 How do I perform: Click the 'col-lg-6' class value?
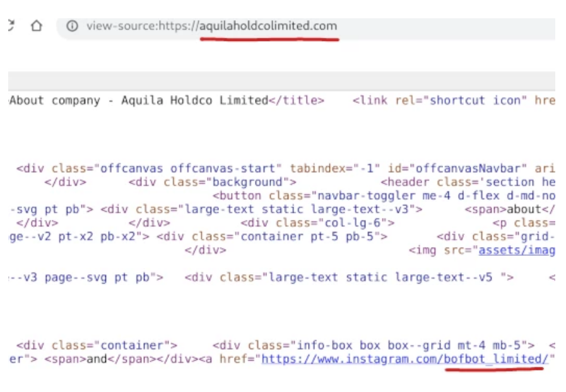click(353, 223)
